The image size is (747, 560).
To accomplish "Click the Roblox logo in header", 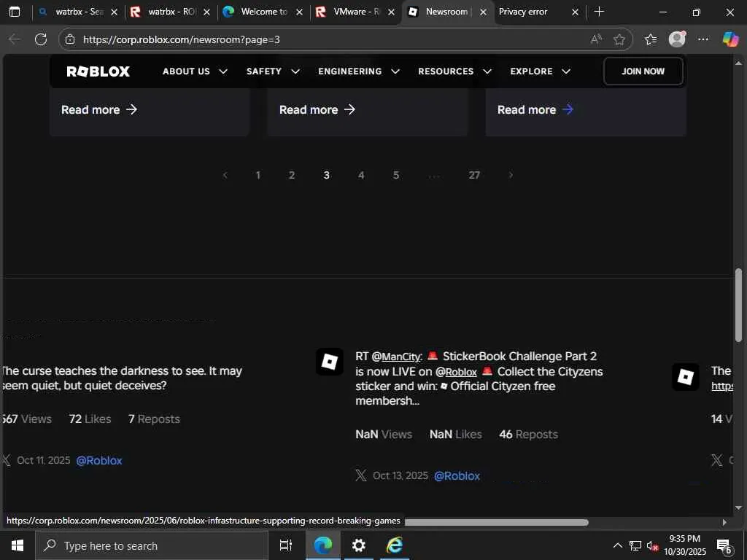I will 98,71.
